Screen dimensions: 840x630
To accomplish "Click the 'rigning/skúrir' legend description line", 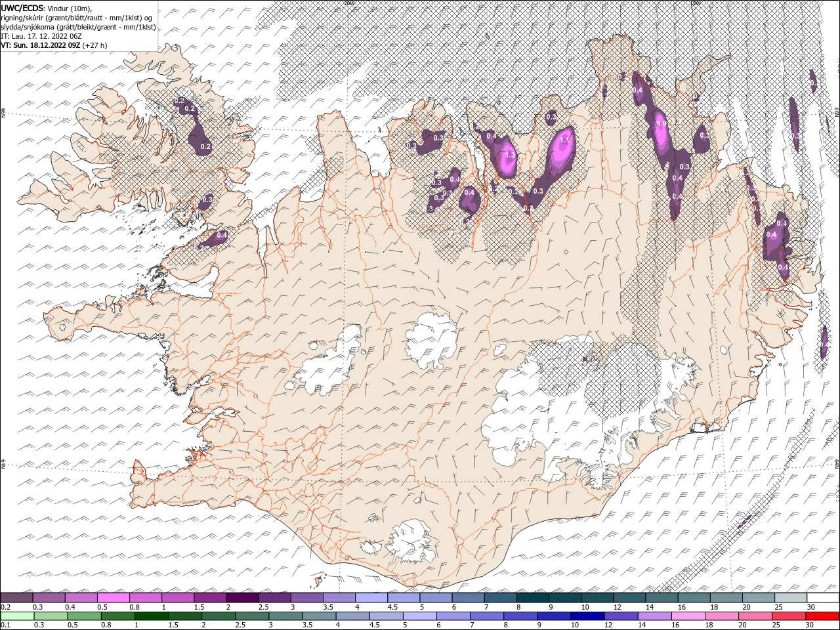I will 77,18.
